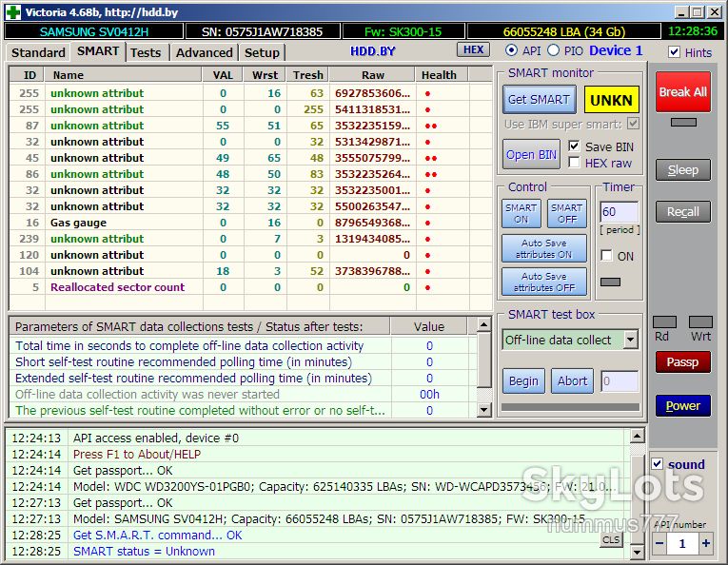Click the Sleep button
The width and height of the screenshot is (728, 565).
point(682,169)
